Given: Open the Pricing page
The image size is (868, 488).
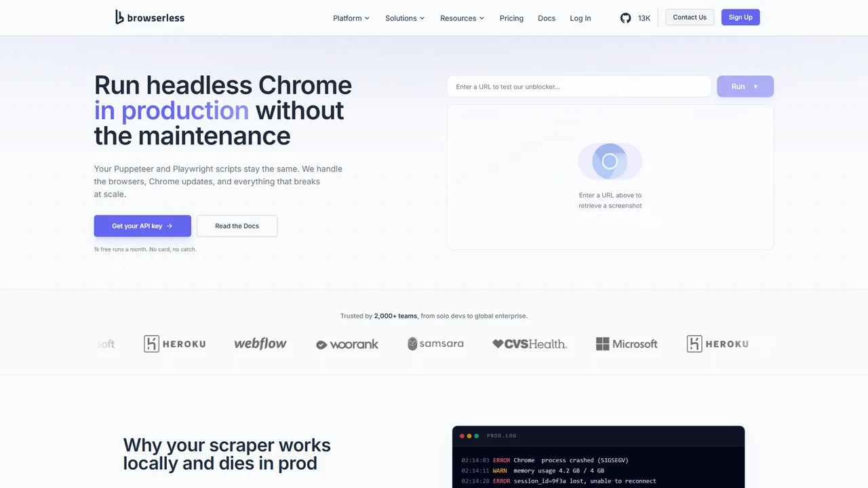Looking at the screenshot, I should click(511, 18).
